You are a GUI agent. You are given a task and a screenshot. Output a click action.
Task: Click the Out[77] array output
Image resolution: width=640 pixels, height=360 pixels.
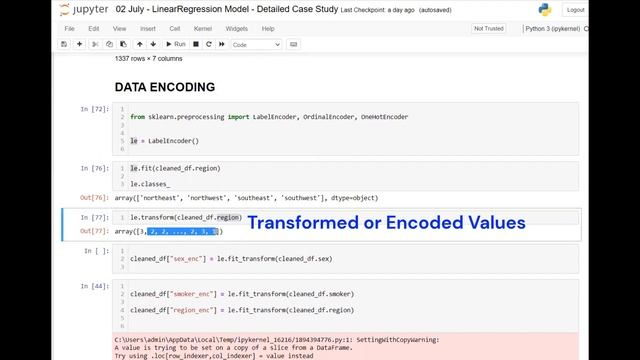point(169,231)
